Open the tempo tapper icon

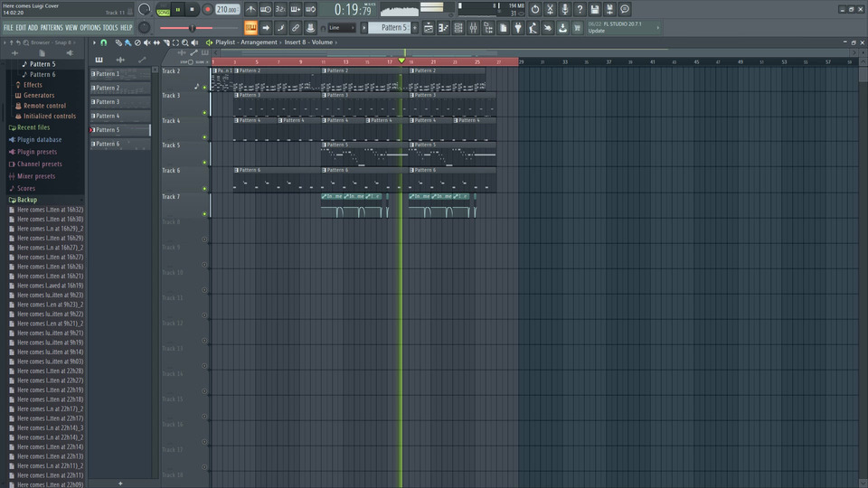point(533,28)
